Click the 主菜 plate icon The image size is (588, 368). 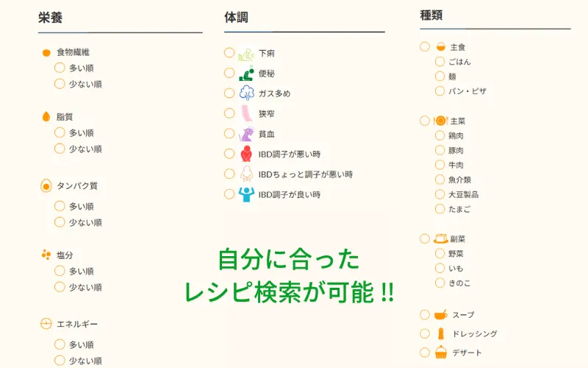click(440, 121)
